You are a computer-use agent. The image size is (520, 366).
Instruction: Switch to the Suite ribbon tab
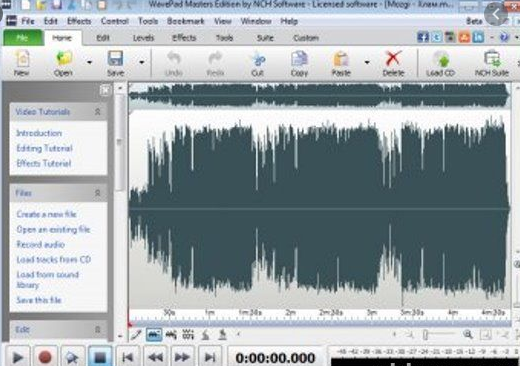coord(265,38)
